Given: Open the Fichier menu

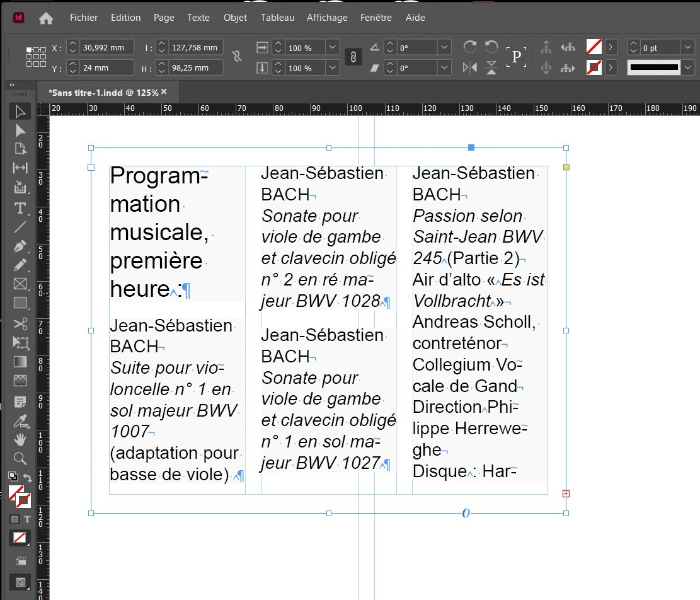Looking at the screenshot, I should pos(83,18).
